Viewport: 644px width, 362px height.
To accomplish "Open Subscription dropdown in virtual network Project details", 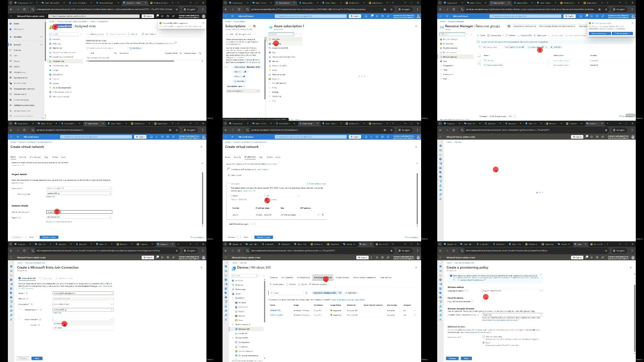I will (79, 188).
